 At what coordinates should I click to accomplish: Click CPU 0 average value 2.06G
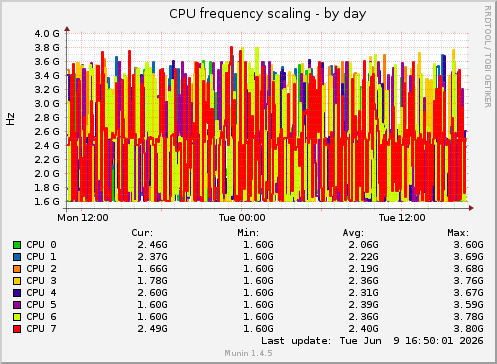[x=364, y=245]
